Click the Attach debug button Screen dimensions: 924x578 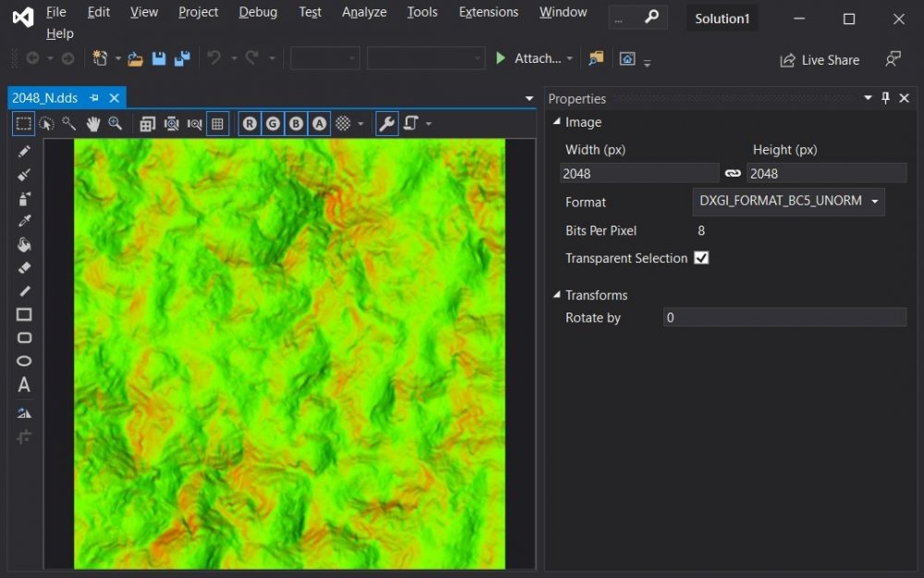click(x=528, y=58)
